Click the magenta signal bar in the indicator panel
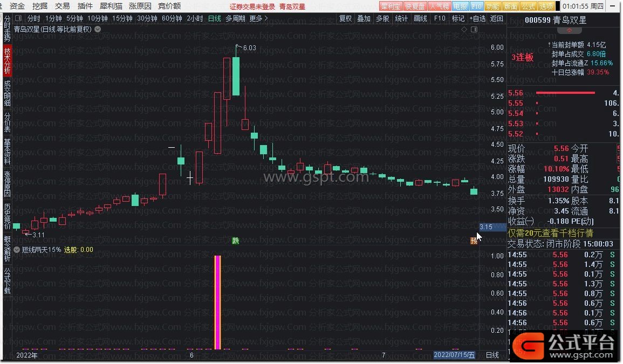The width and height of the screenshot is (623, 364). tap(218, 303)
